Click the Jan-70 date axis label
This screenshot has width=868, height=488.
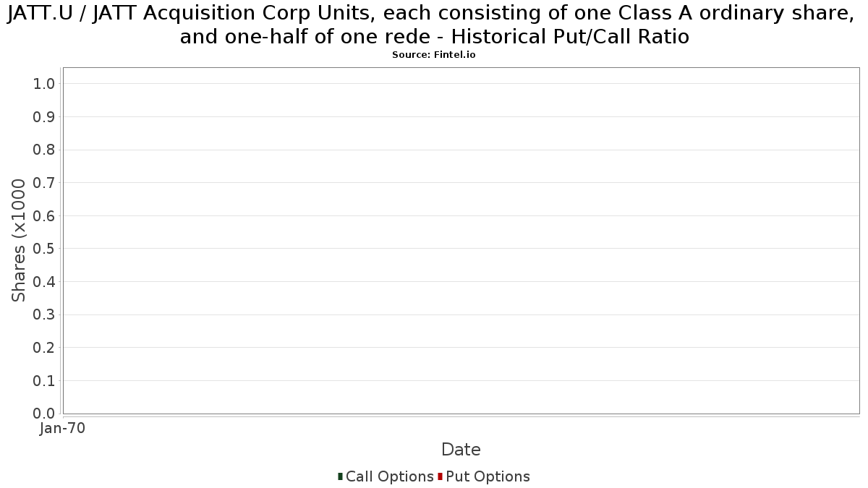pos(63,429)
